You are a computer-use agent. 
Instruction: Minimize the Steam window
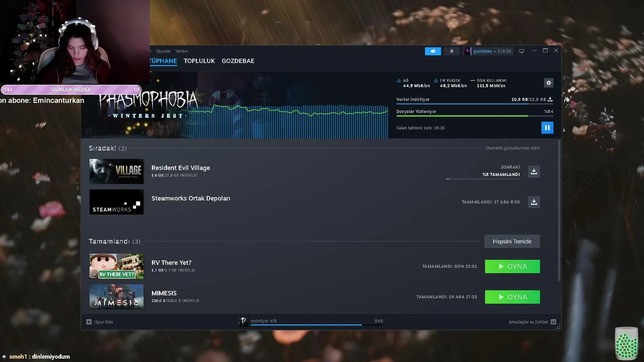click(534, 51)
